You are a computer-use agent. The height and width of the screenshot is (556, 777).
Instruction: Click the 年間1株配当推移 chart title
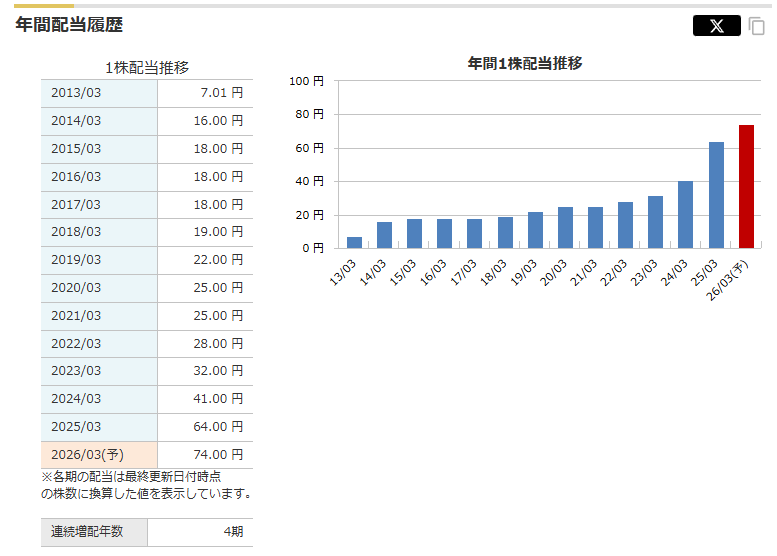pyautogui.click(x=525, y=63)
